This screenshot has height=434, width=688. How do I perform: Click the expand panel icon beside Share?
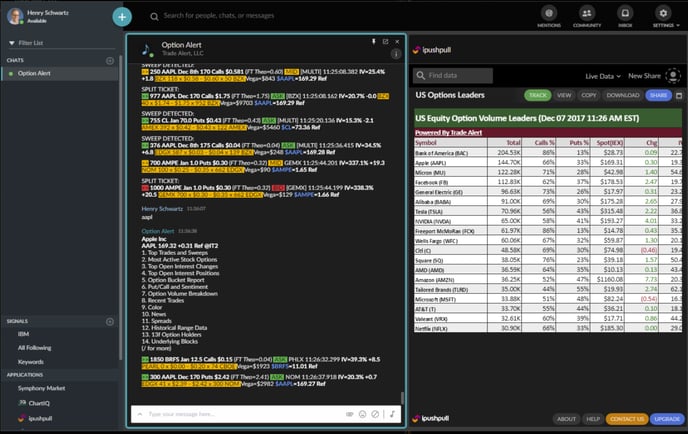[x=679, y=95]
